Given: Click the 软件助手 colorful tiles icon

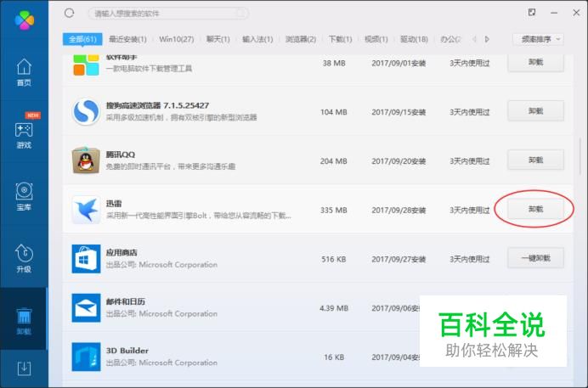Looking at the screenshot, I should tap(86, 65).
